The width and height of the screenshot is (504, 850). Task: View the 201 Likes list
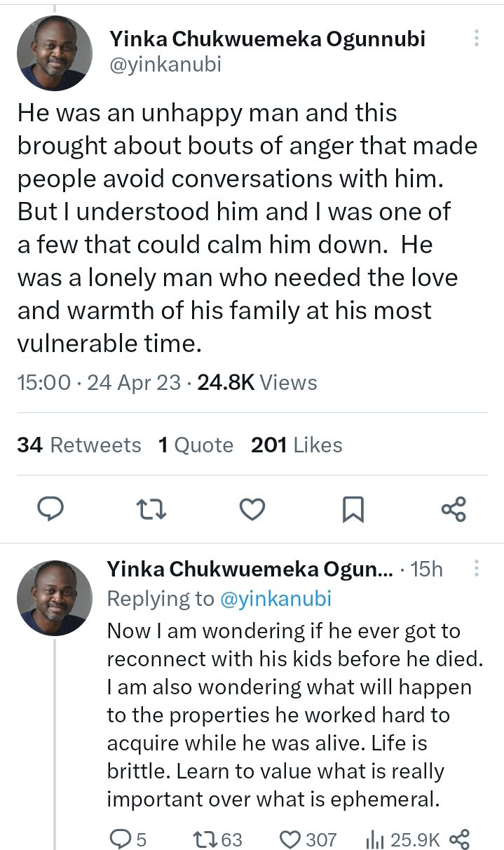click(297, 445)
